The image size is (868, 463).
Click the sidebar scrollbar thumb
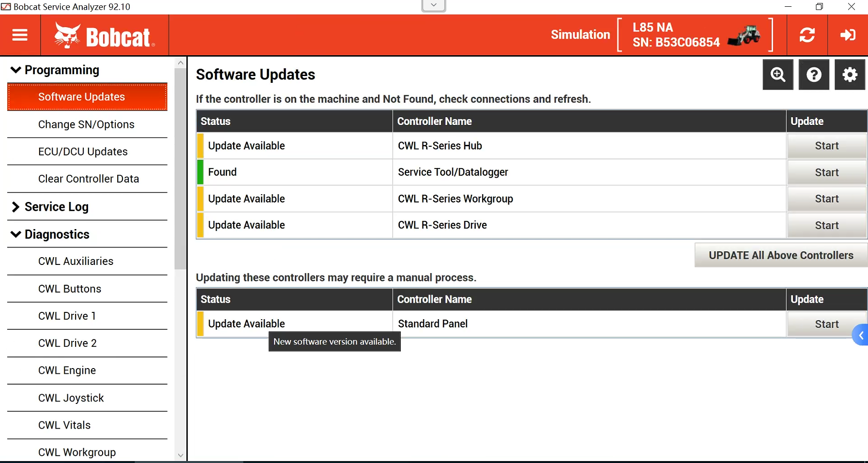(181, 169)
